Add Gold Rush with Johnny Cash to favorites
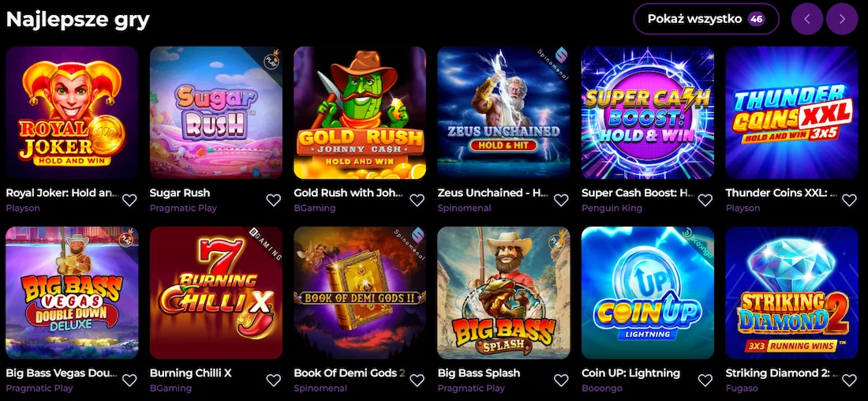 (417, 200)
